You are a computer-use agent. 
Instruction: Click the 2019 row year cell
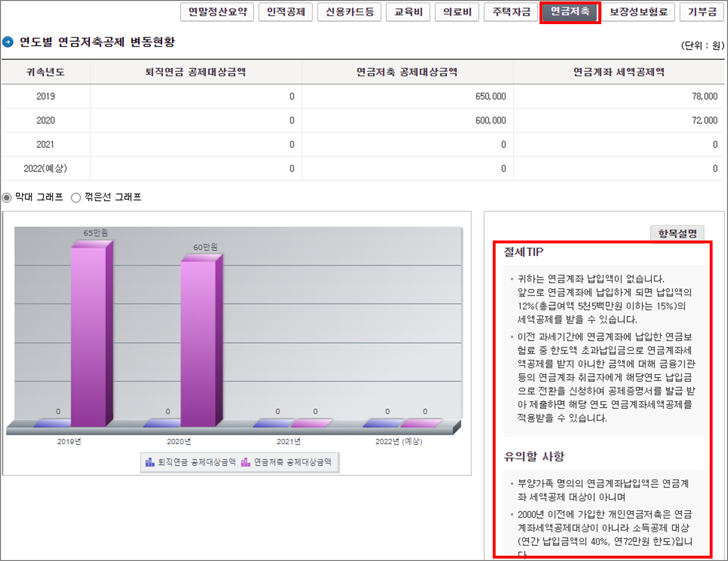pyautogui.click(x=46, y=96)
